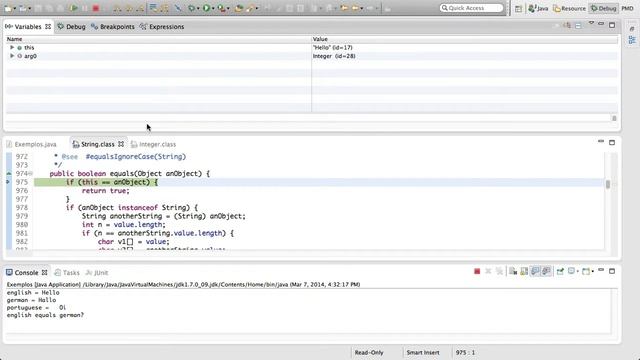Screen dimensions: 640x360
Task: Toggle Scroll Lock in Console toolbar
Action: click(524, 271)
